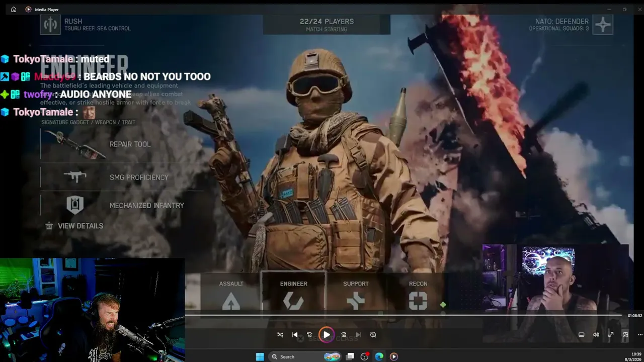The width and height of the screenshot is (644, 362).
Task: Click TokyoTamale's "muted" chat message
Action: (x=55, y=59)
